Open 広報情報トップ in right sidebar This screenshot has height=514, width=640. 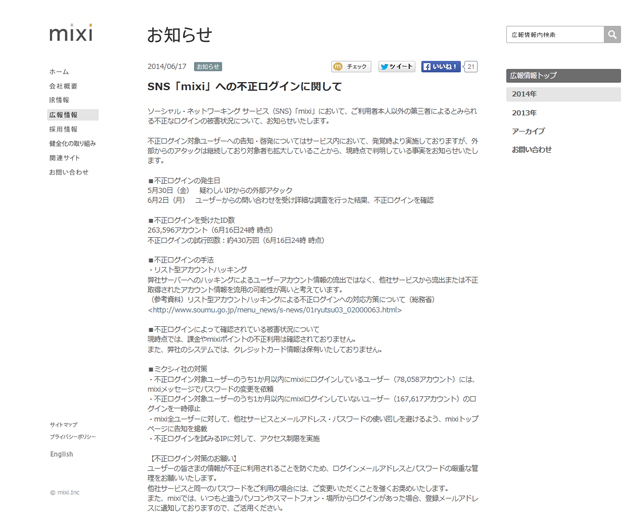(x=563, y=76)
